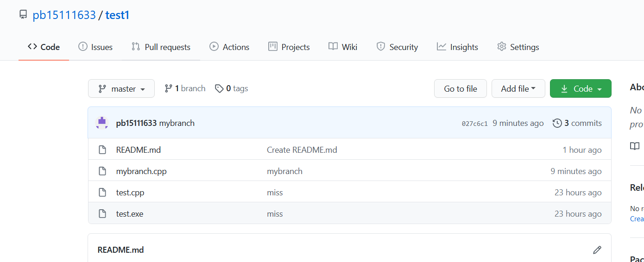Open the README.md file link
644x262 pixels.
coord(139,150)
